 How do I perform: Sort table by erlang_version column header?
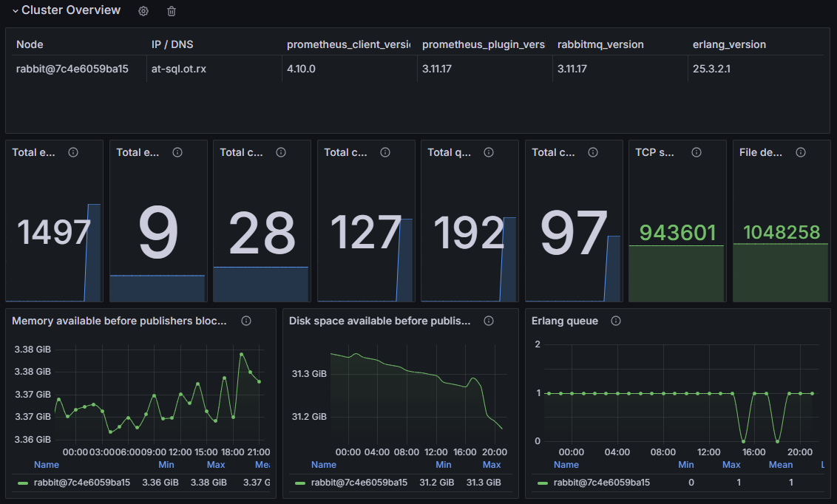(x=729, y=44)
